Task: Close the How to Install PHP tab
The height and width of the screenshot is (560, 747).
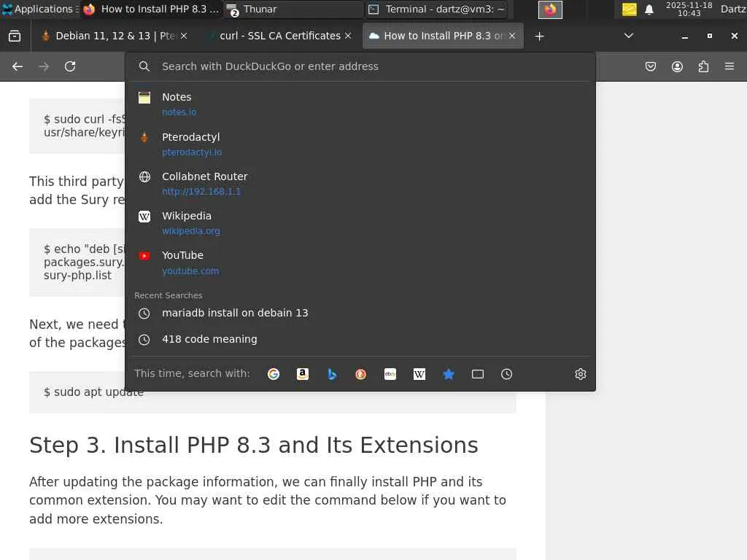Action: [512, 36]
